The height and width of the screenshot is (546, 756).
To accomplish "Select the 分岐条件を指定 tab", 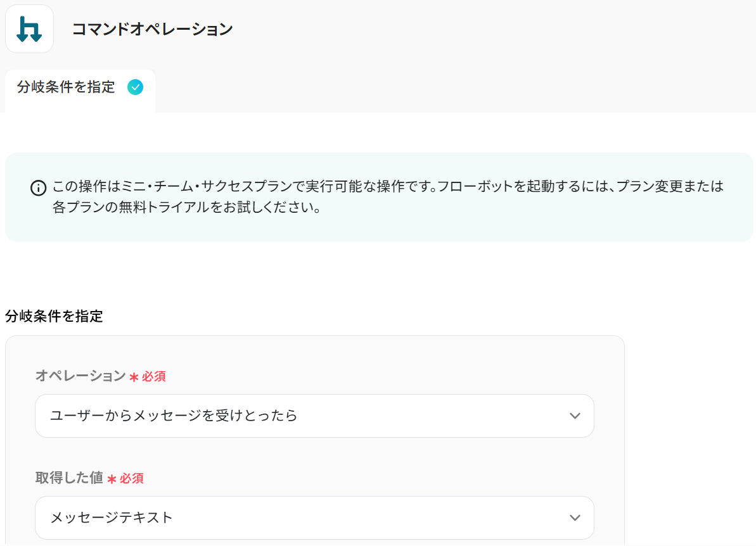I will (67, 87).
